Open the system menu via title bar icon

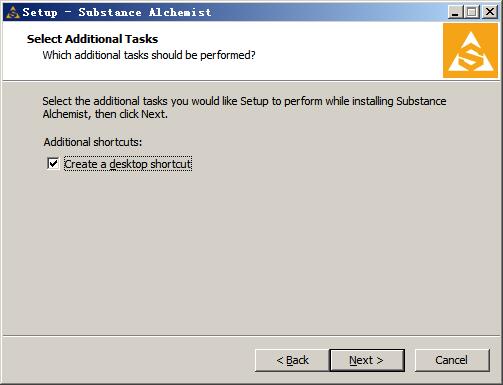pyautogui.click(x=13, y=12)
